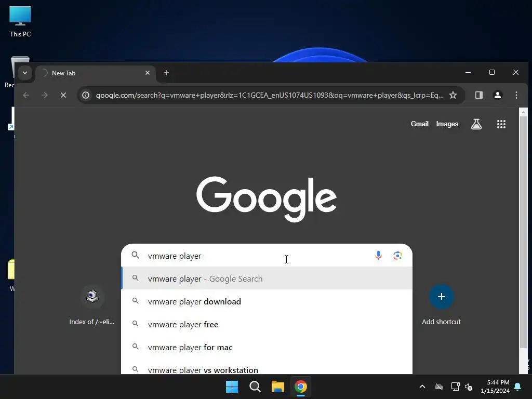The image size is (532, 399).
Task: Expand the tab search dropdown
Action: [25, 73]
